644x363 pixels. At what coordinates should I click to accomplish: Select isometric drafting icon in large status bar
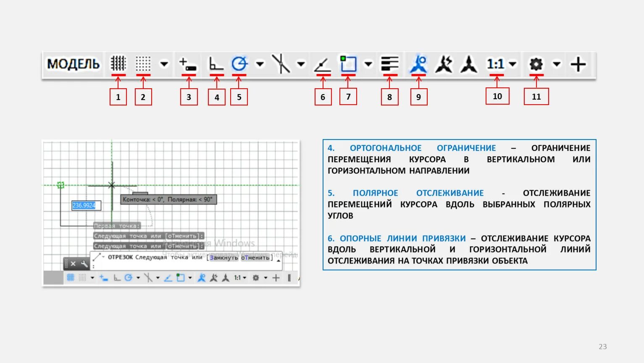click(x=281, y=64)
